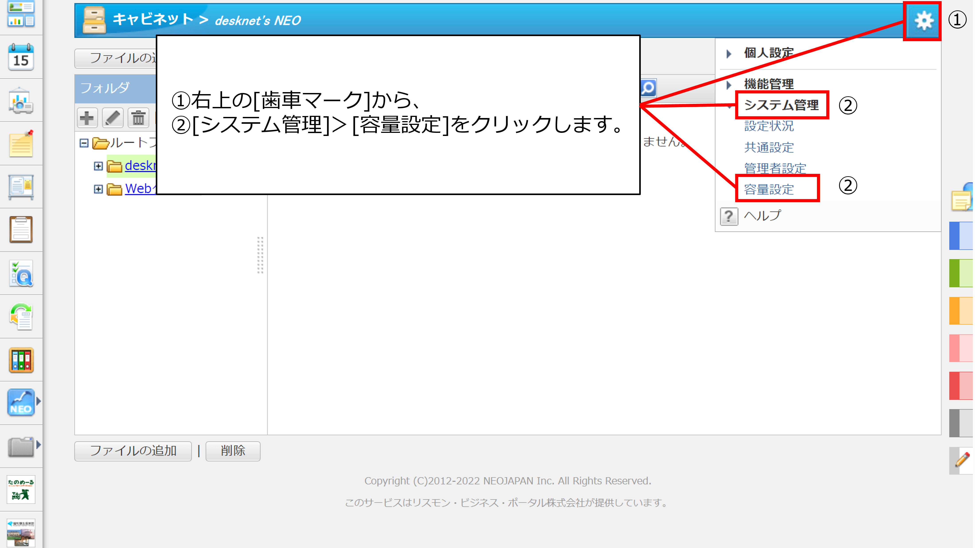The image size is (980, 548).
Task: Click the edit folder pencil icon
Action: [113, 118]
